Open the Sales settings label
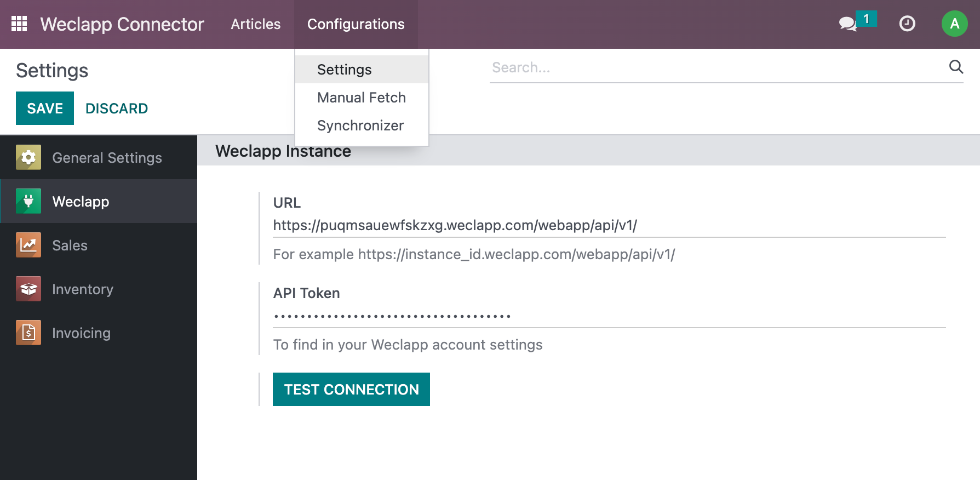 70,245
